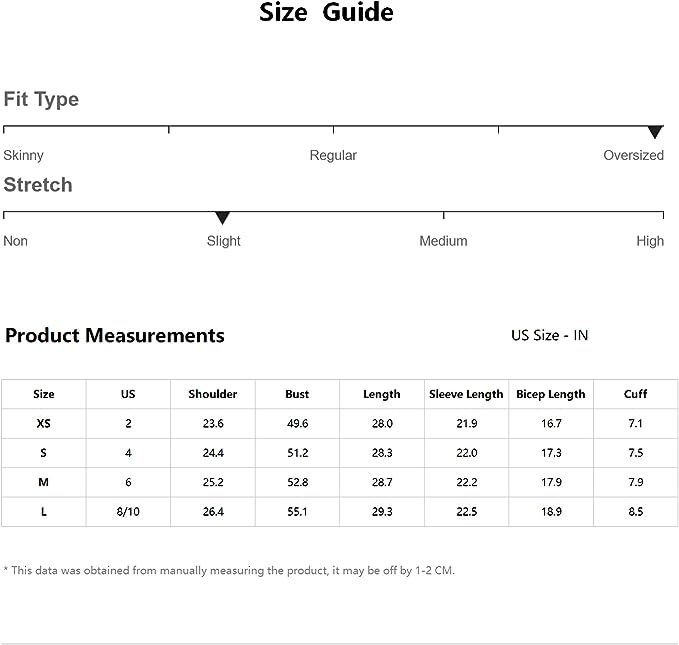
Task: Click the manual measurement disclaimer note
Action: [x=229, y=571]
